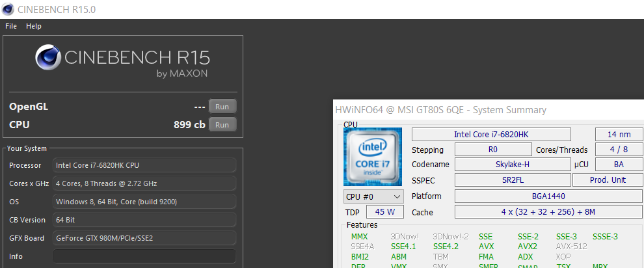Click the Codename Skylake-H box
Screen dimensions: 644x268
[x=513, y=165]
